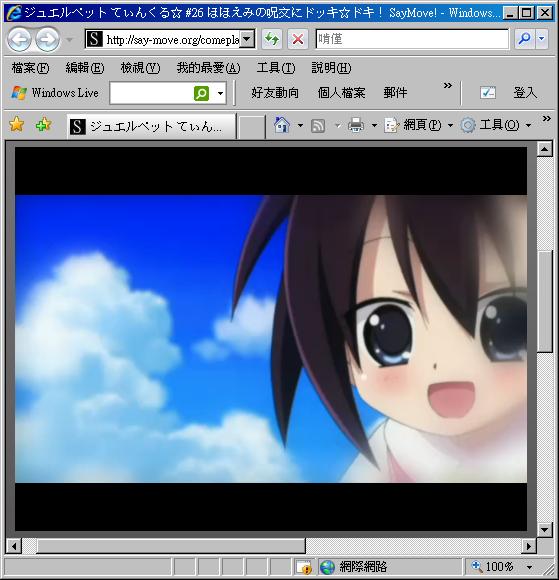This screenshot has height=580, width=559.
Task: Expand the zoom level dropdown arrow
Action: [x=529, y=567]
